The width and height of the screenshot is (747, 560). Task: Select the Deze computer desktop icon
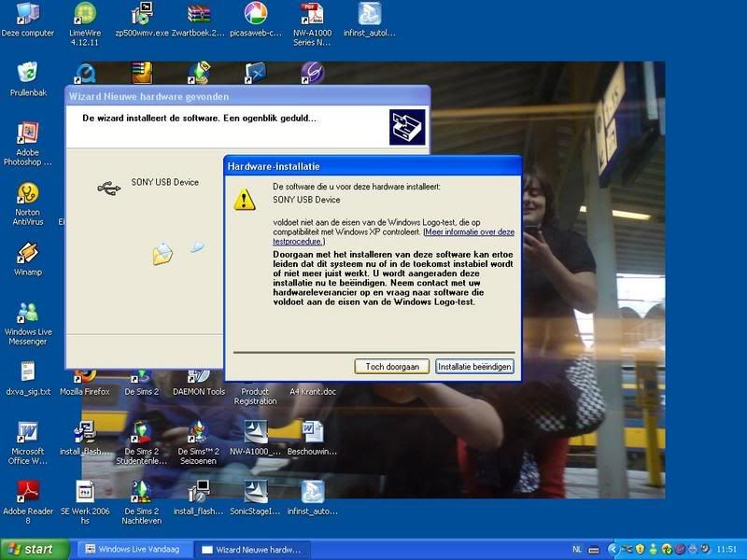tap(28, 19)
